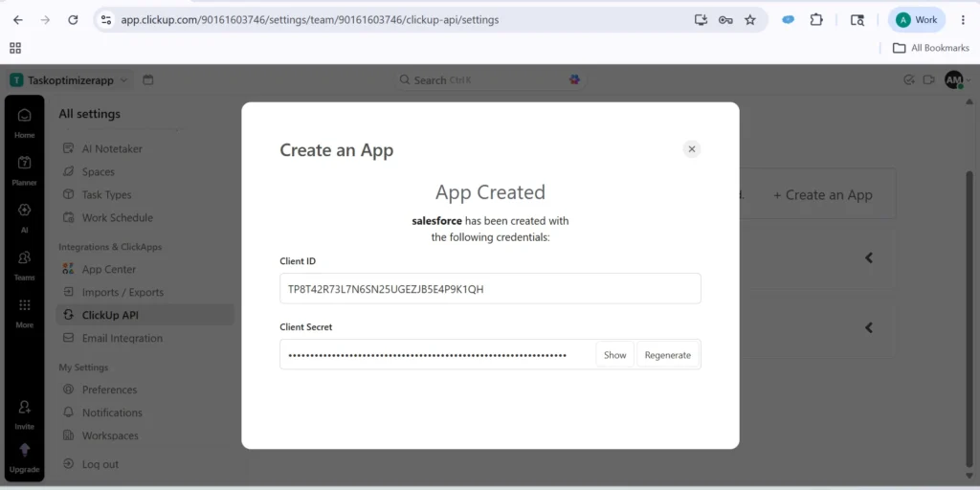Open the Work browser profile
This screenshot has width=980, height=490.
click(x=916, y=20)
